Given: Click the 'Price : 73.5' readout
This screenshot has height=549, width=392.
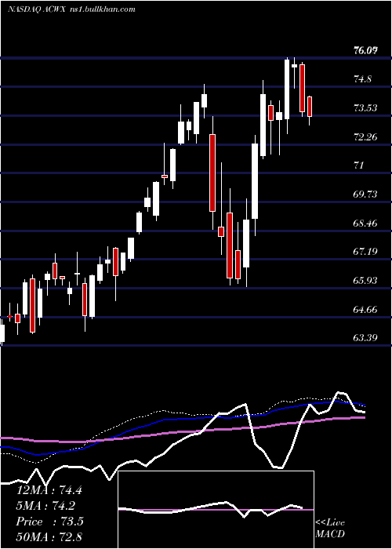Looking at the screenshot, I should (x=49, y=522).
